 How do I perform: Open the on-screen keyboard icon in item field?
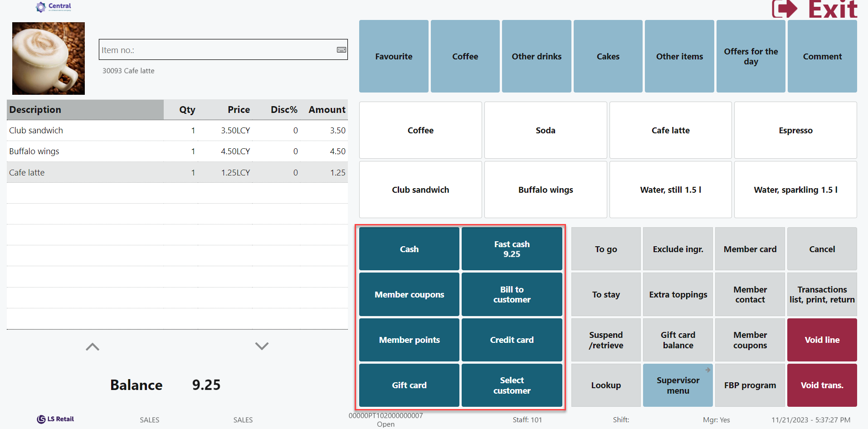tap(341, 50)
